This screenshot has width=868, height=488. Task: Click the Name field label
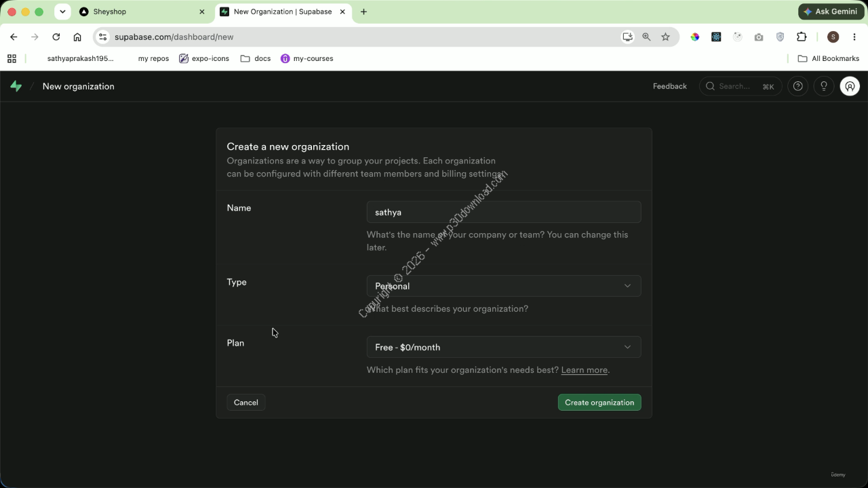[239, 208]
